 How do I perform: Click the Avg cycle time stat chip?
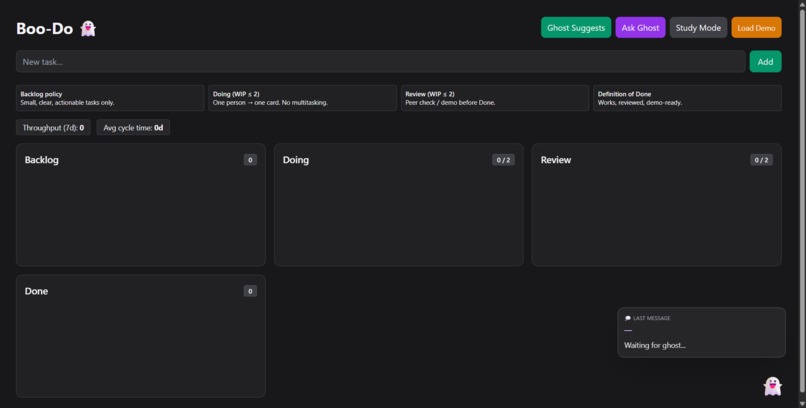coord(133,127)
